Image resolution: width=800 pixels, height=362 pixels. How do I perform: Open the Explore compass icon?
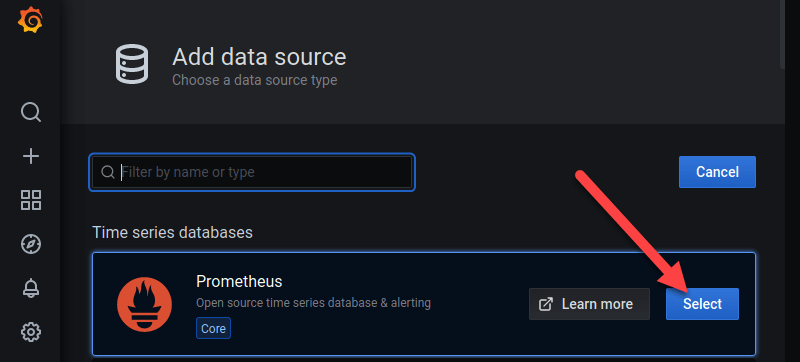click(31, 244)
